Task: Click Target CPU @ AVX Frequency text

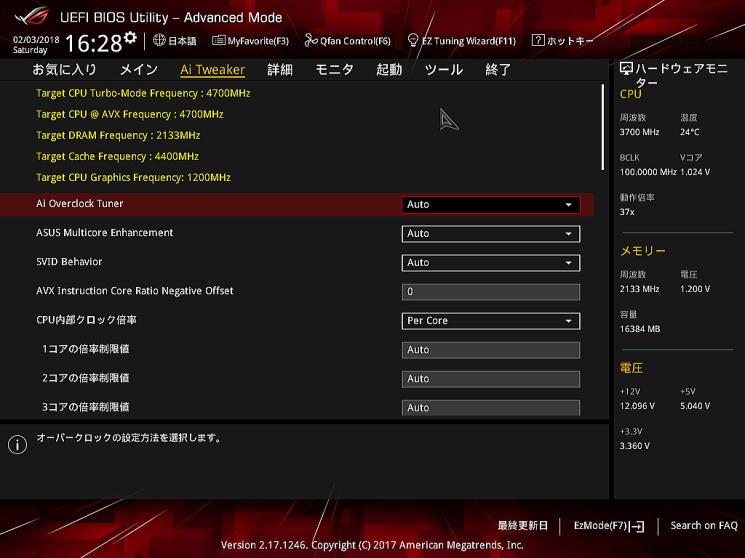Action: coord(130,114)
